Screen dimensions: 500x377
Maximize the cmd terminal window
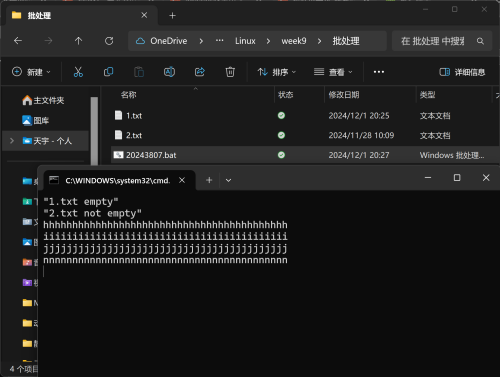457,178
